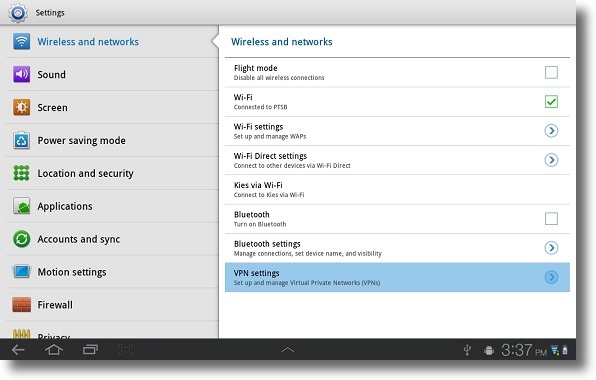Viewport: 596px width, 380px height.
Task: Tap the USB icon in status area
Action: click(467, 350)
